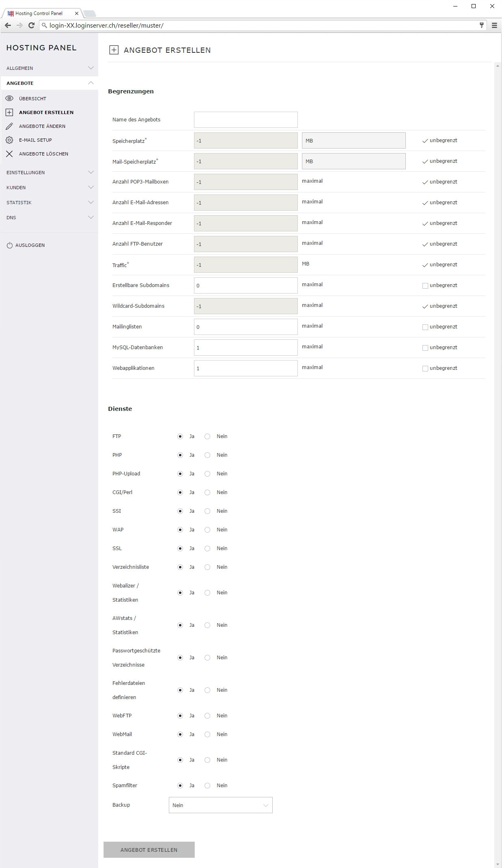Click the gear icon for E-Mail Setup
The image size is (502, 868).
(9, 140)
